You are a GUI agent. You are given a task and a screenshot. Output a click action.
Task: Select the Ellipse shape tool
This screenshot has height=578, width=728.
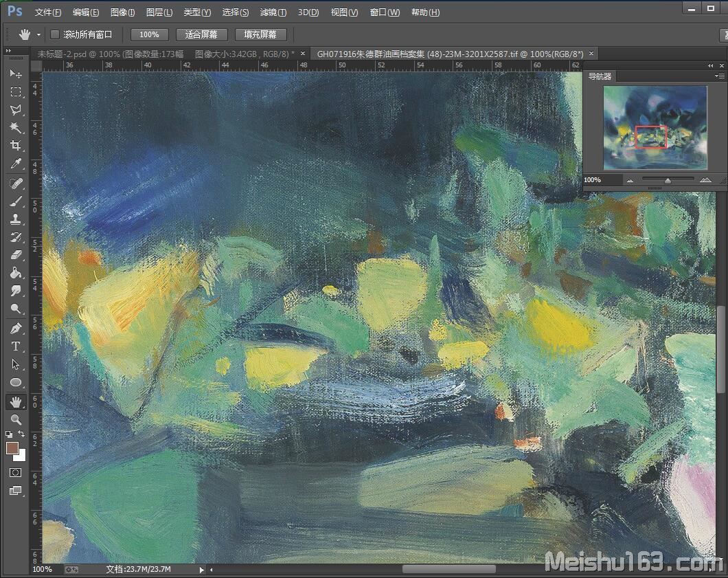pos(15,382)
